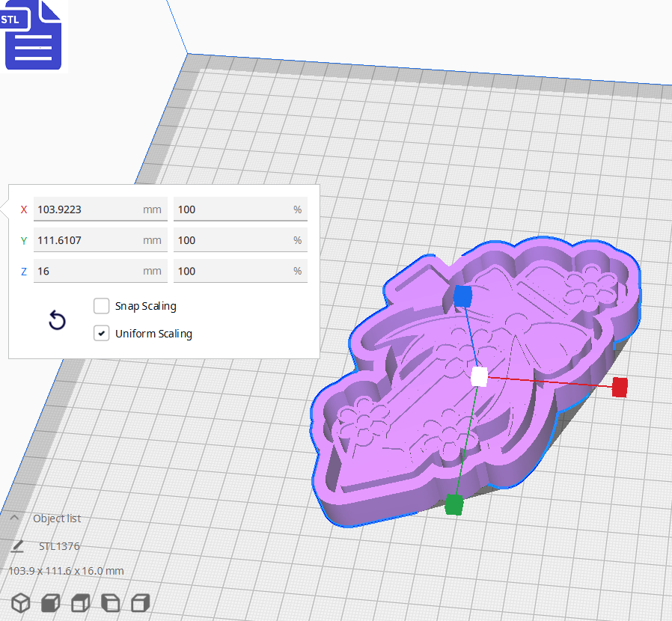
Task: Click the X dimension input showing 103.9223
Action: coord(100,209)
